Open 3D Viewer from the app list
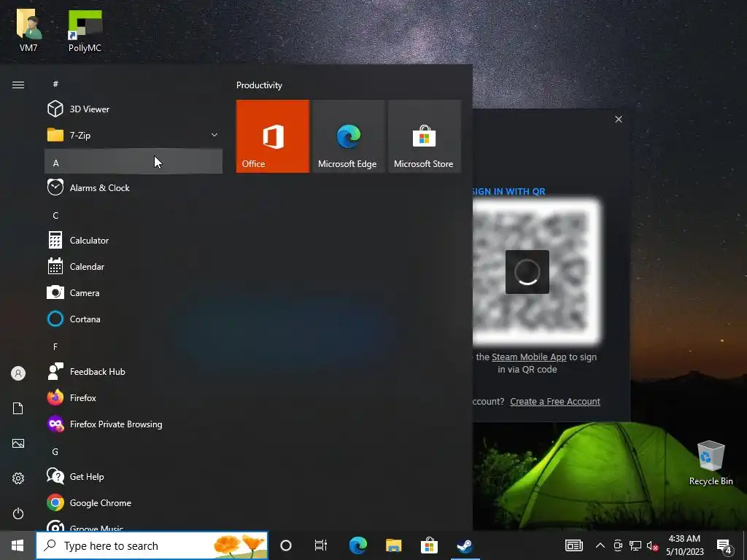This screenshot has height=560, width=747. [x=133, y=109]
